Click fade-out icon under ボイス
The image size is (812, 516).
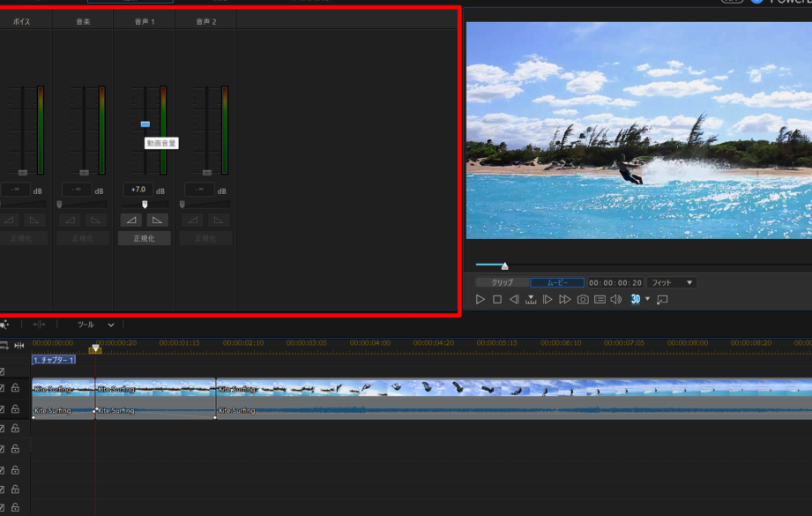pyautogui.click(x=34, y=221)
